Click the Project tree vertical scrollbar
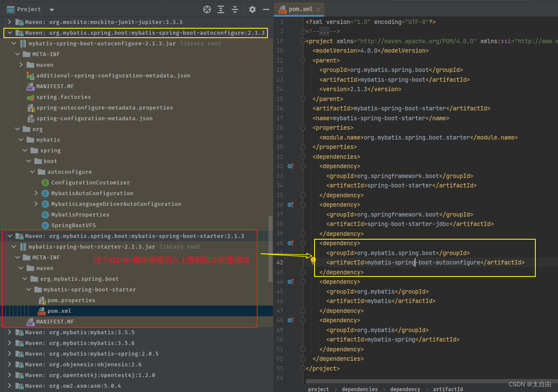This screenshot has width=558, height=392. point(270,248)
